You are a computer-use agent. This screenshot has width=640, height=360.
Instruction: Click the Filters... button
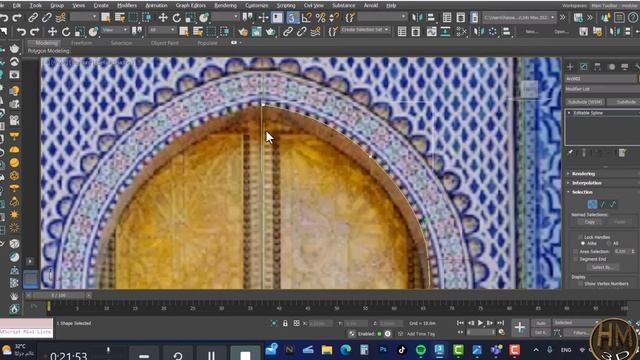580,333
